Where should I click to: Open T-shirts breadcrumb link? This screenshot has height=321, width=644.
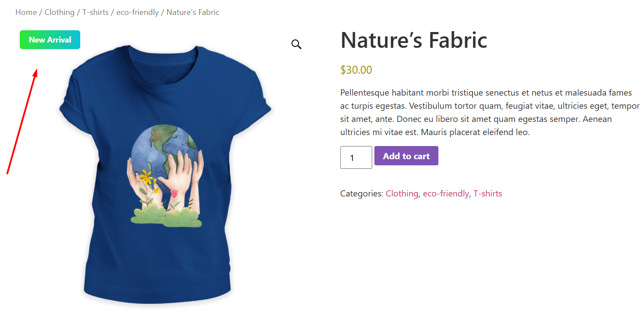pyautogui.click(x=95, y=12)
